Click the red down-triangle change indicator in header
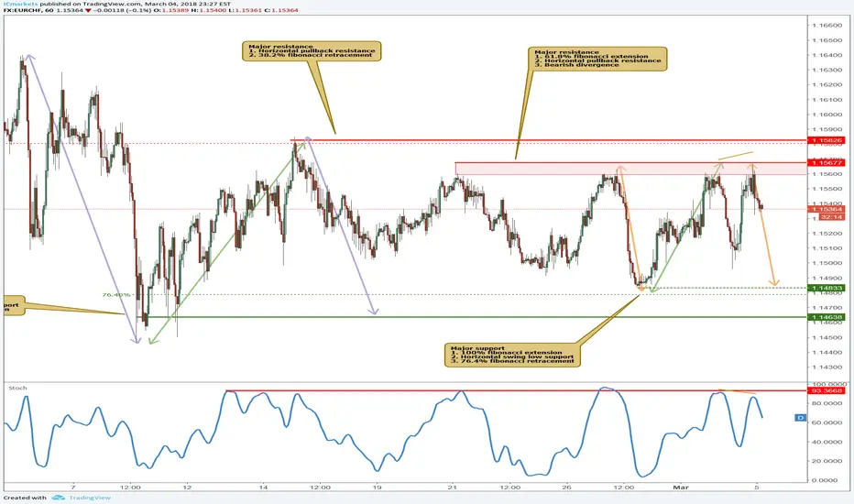 point(88,10)
